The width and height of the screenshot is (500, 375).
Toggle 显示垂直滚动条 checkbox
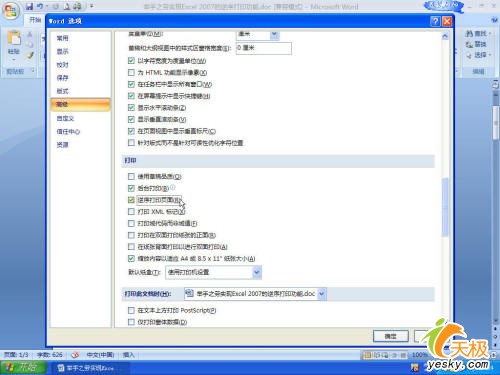131,119
